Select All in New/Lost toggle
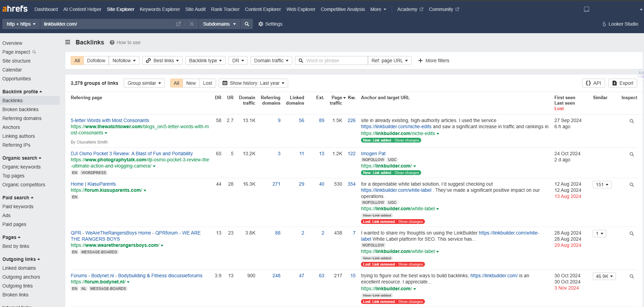The height and width of the screenshot is (307, 644). pos(176,83)
